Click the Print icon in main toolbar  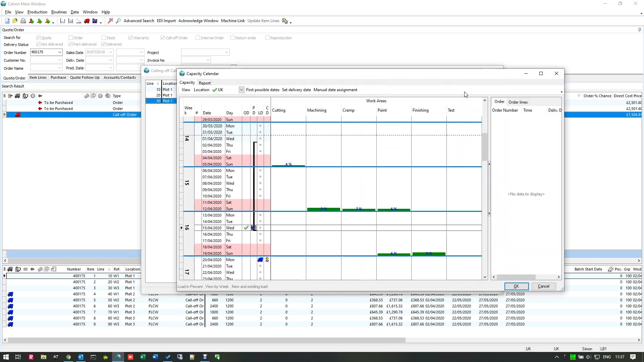[x=23, y=21]
